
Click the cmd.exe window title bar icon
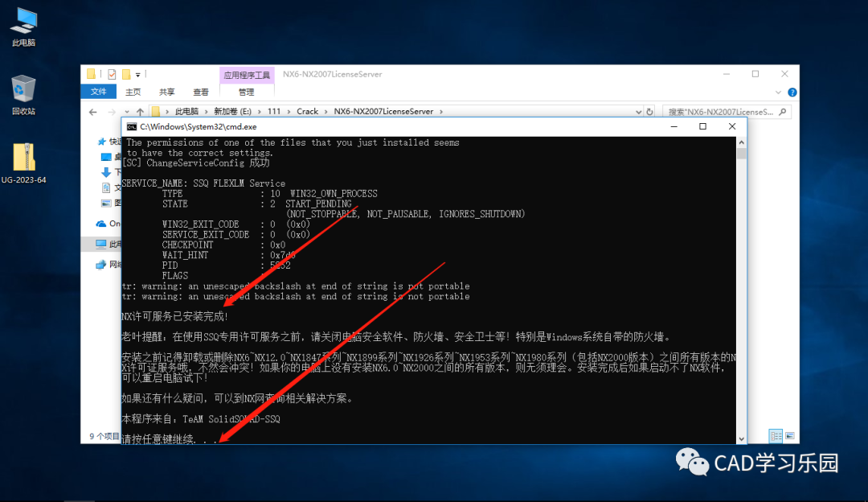point(132,127)
